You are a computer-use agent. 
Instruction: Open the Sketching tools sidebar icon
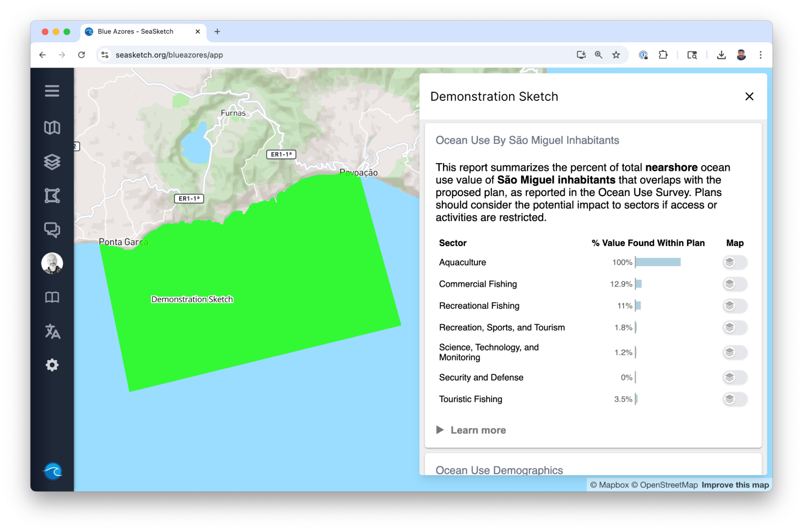coord(52,196)
